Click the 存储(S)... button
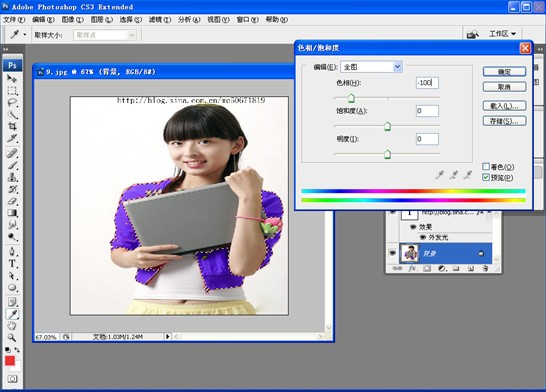This screenshot has height=392, width=546. tap(504, 121)
